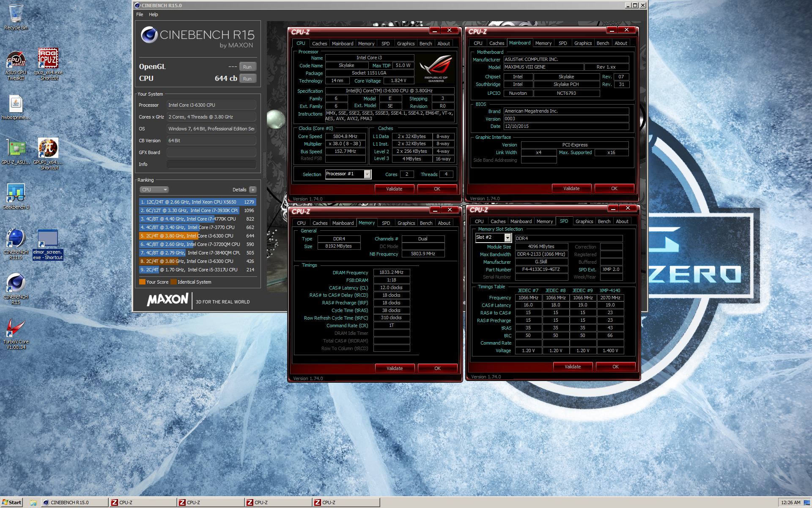Screen dimensions: 812x508
Task: Click OK in the Mainboard CPU-Z window
Action: click(614, 188)
